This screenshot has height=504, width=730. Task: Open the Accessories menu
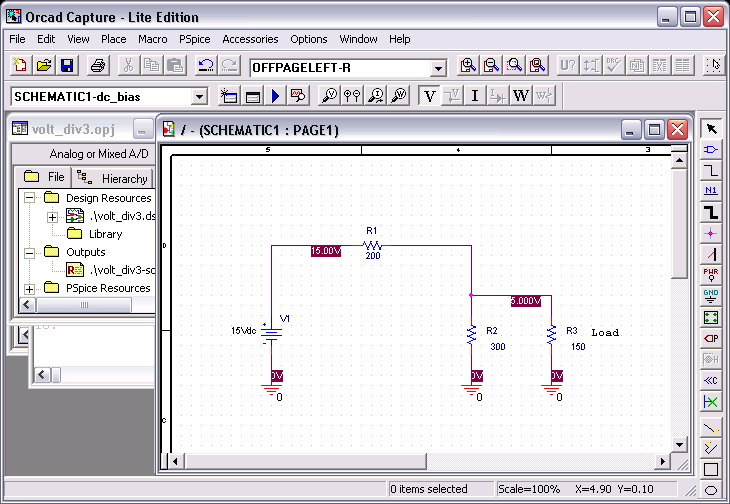250,39
